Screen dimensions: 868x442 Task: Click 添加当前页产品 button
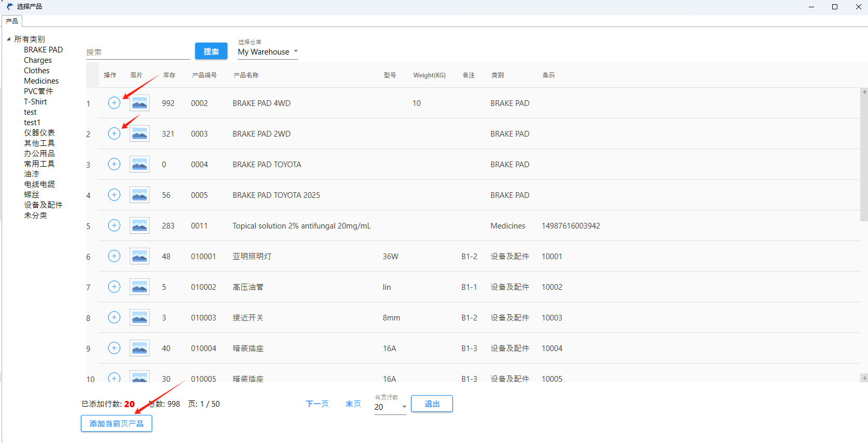coord(116,424)
